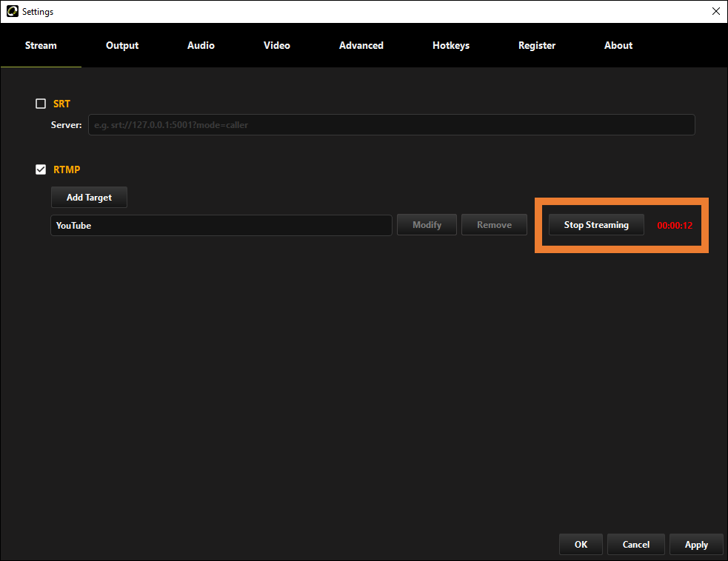The width and height of the screenshot is (728, 561).
Task: Click the SRT section label
Action: click(x=61, y=104)
